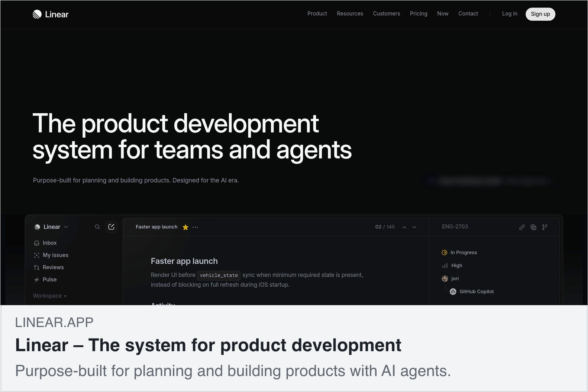588x392 pixels.
Task: Click the LINEAR.APP domain label
Action: (54, 323)
